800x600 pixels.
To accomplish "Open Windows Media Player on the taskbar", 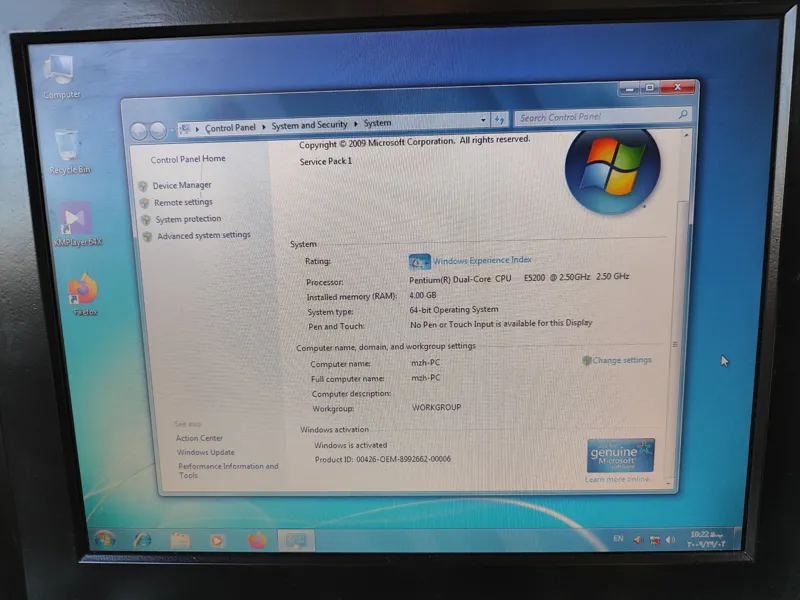I will [217, 540].
